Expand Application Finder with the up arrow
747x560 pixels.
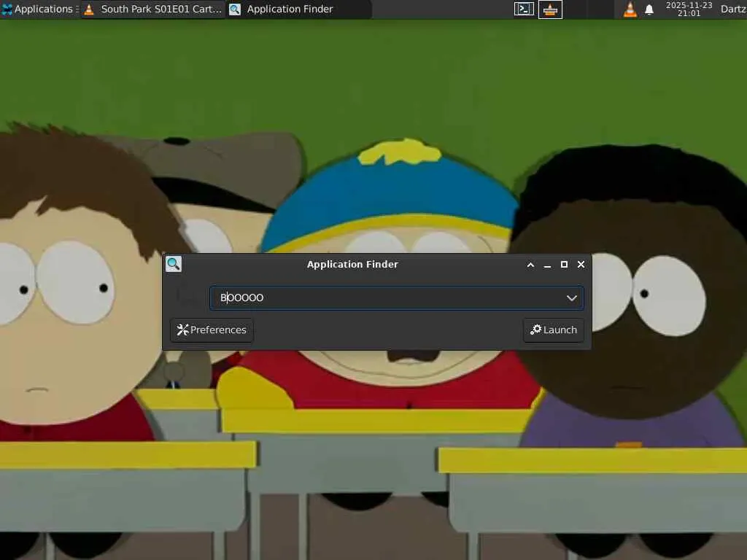(x=530, y=265)
